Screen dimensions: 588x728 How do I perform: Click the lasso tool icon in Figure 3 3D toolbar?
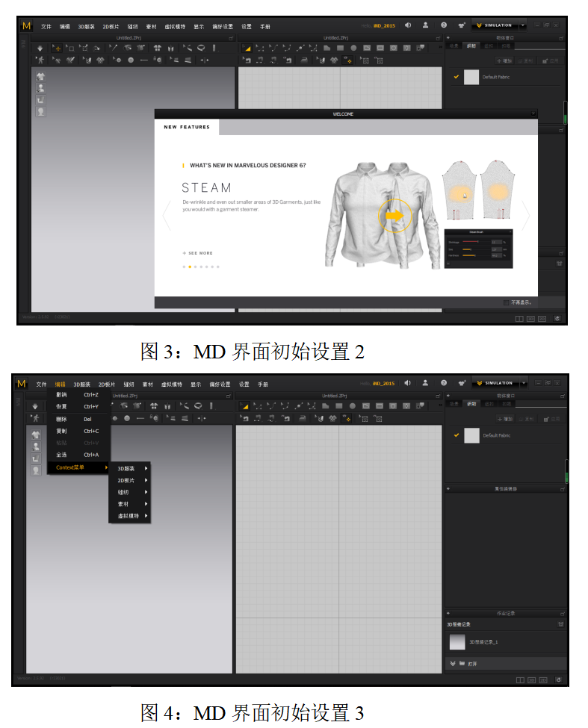click(201, 48)
